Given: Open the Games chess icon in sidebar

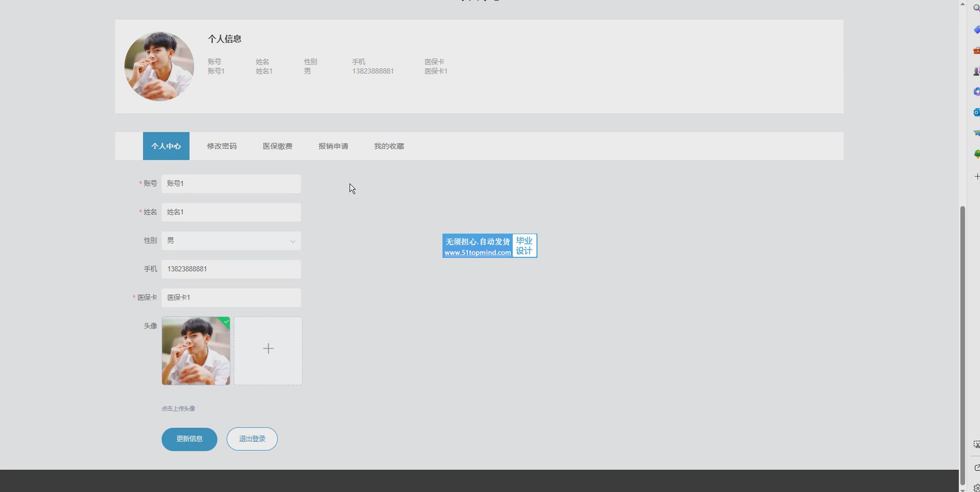Looking at the screenshot, I should point(976,71).
